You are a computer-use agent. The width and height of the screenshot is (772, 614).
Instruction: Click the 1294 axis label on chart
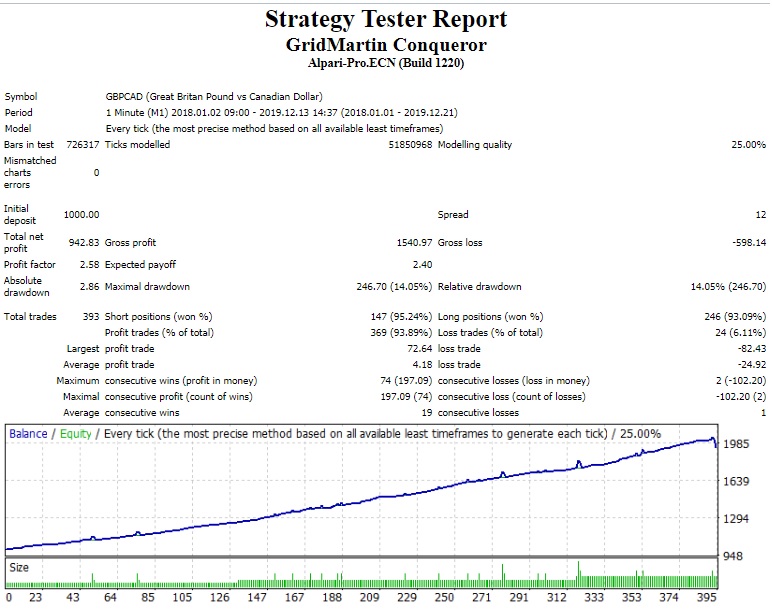(x=736, y=519)
